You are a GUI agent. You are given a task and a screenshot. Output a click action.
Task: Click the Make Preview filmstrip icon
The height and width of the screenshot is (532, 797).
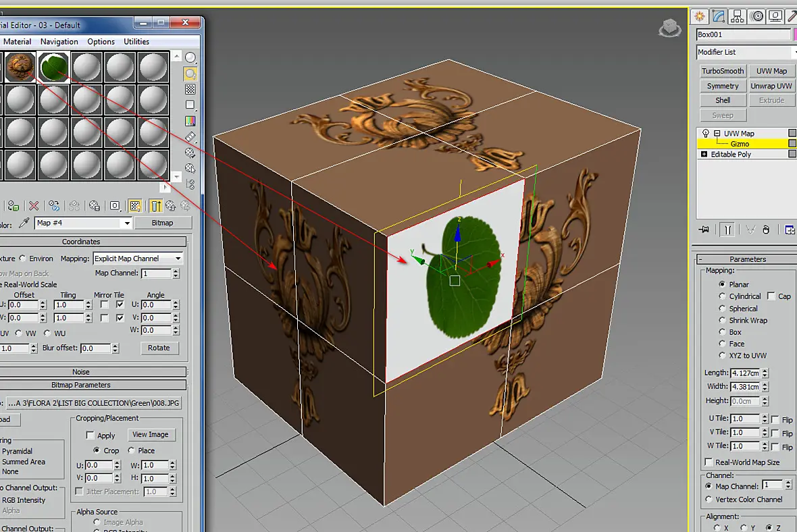[x=190, y=136]
